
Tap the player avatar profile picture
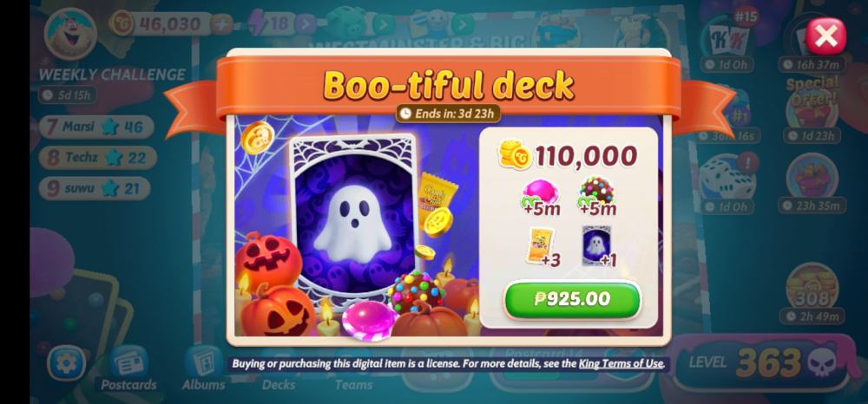click(70, 34)
